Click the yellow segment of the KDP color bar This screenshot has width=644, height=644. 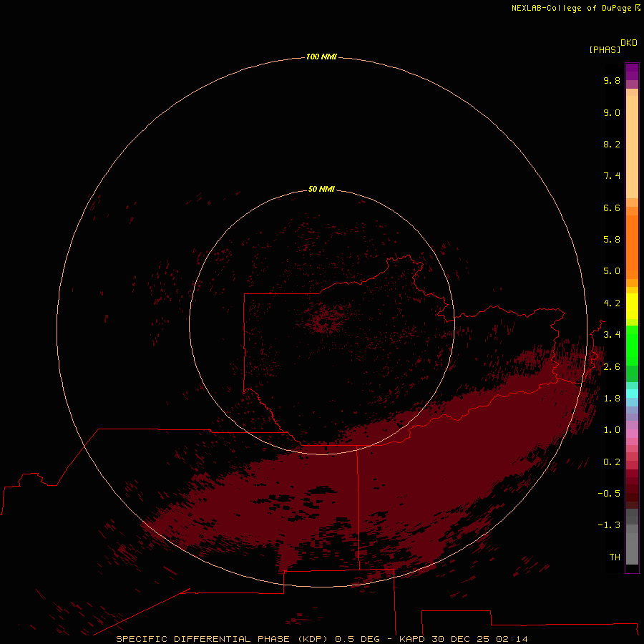coord(632,306)
